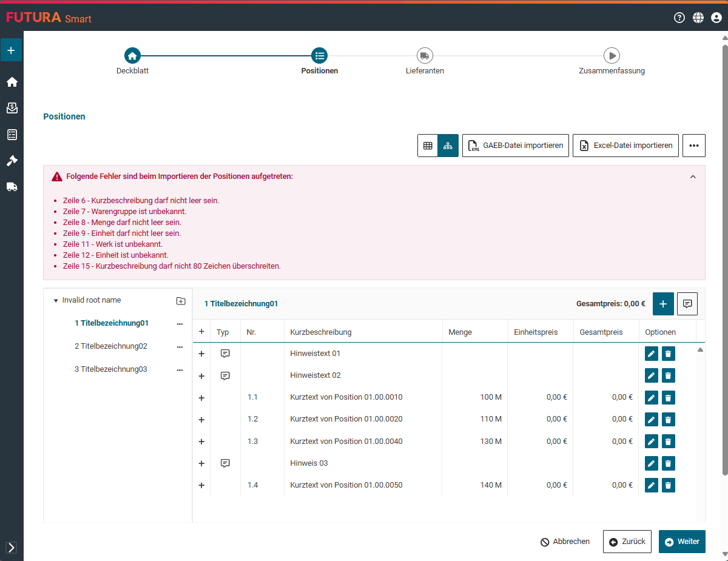
Task: Open the help icon in the header
Action: pos(679,18)
